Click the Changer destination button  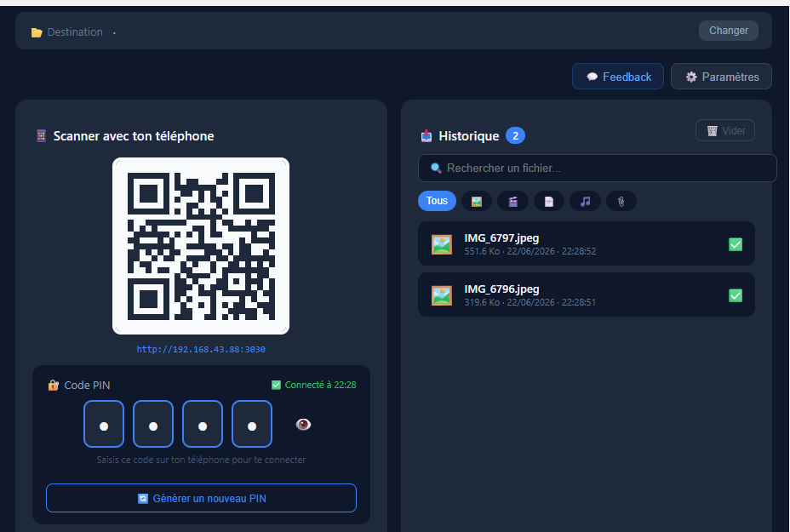pyautogui.click(x=729, y=31)
